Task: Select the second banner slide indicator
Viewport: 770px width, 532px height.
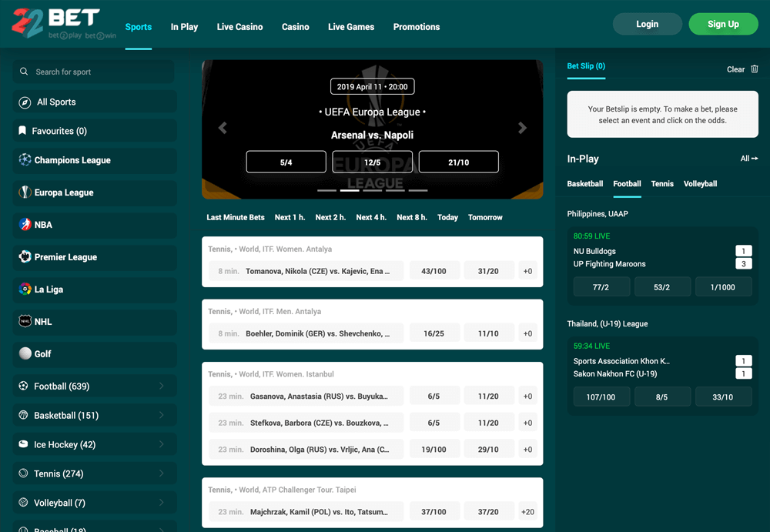Action: point(350,190)
